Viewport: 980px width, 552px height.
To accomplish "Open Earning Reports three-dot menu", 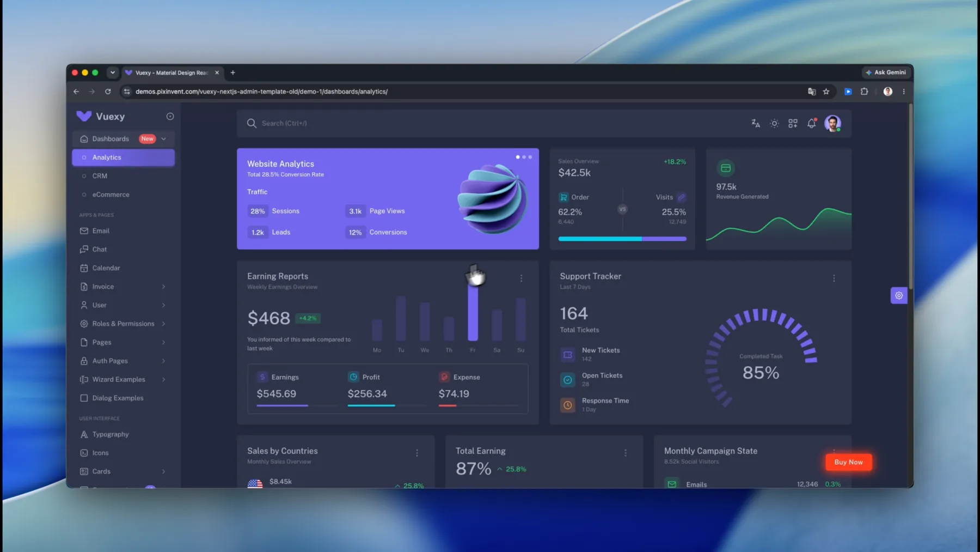I will (521, 278).
